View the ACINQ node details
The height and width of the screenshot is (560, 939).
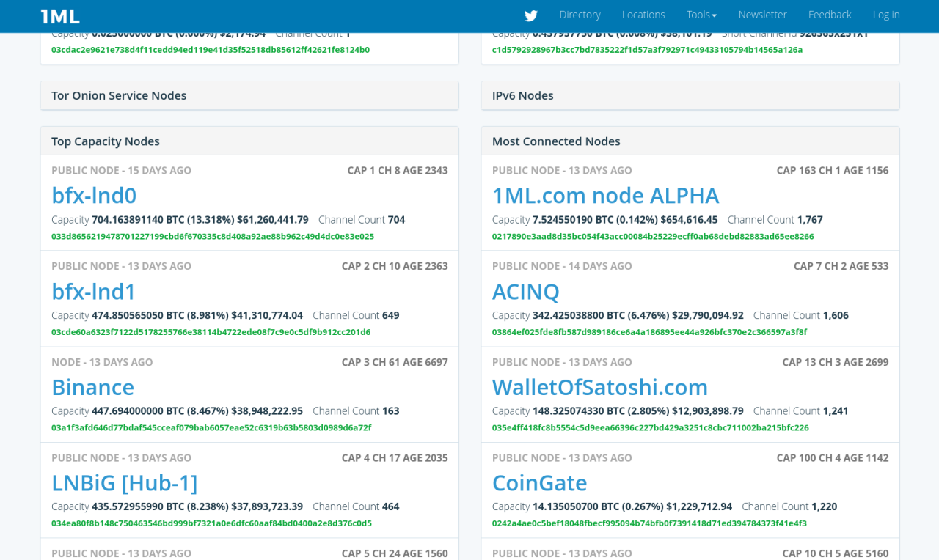coord(526,292)
